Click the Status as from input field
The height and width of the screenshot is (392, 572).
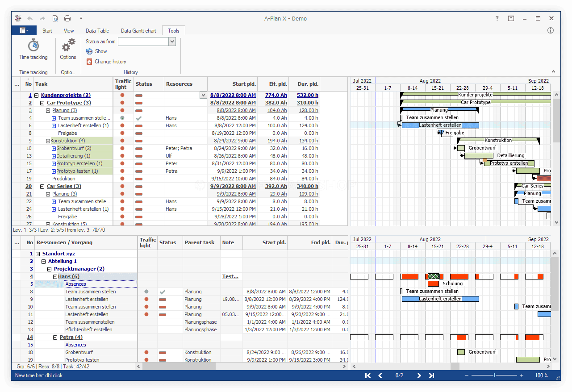(x=143, y=42)
